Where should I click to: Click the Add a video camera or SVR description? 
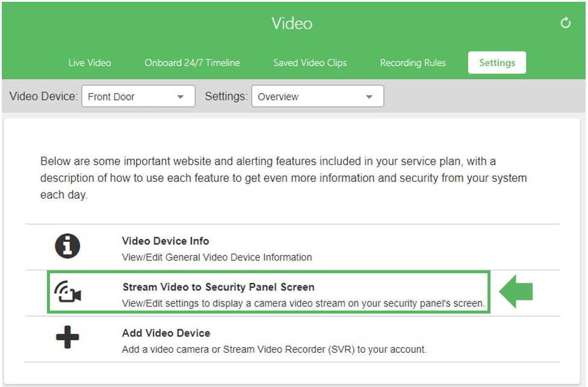tap(274, 350)
